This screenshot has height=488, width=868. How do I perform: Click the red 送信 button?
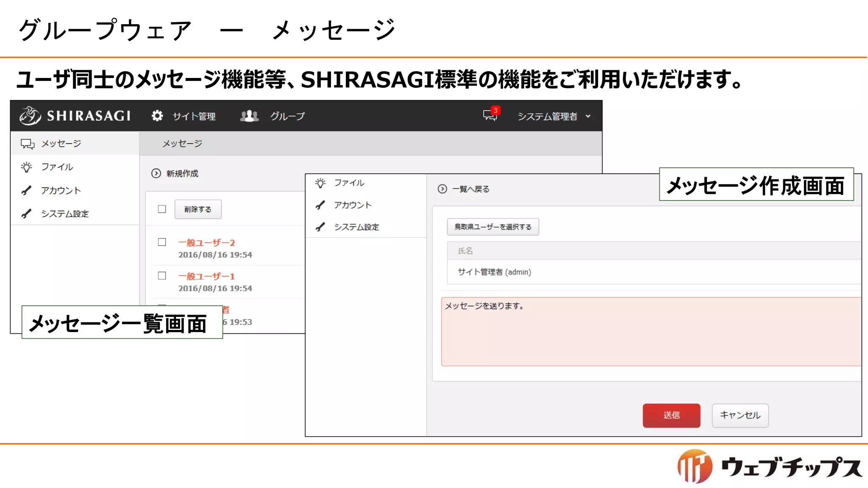[x=671, y=415]
